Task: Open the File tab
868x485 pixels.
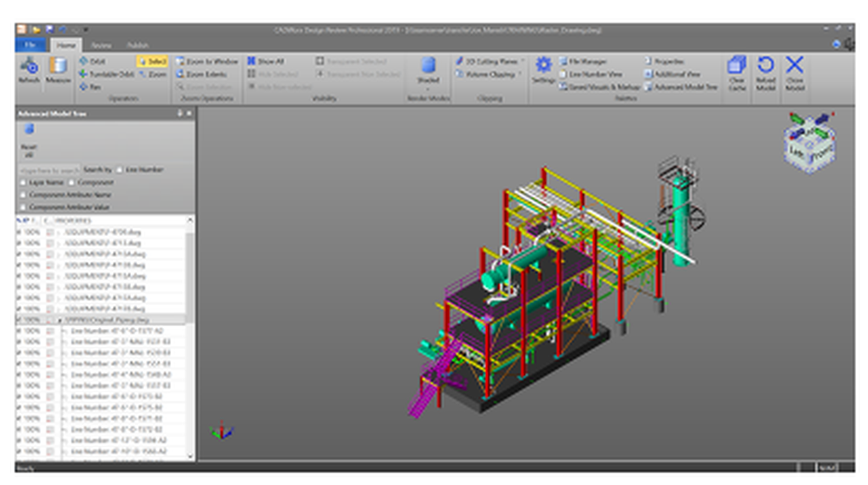Action: coord(31,45)
